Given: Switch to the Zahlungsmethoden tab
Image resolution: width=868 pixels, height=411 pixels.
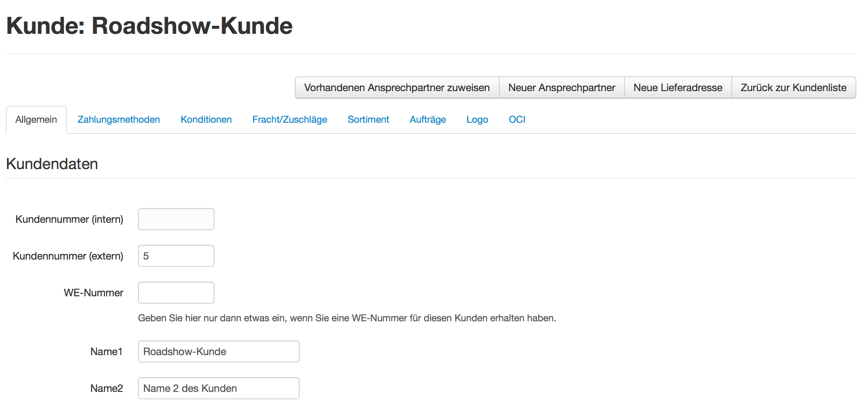Looking at the screenshot, I should click(118, 119).
